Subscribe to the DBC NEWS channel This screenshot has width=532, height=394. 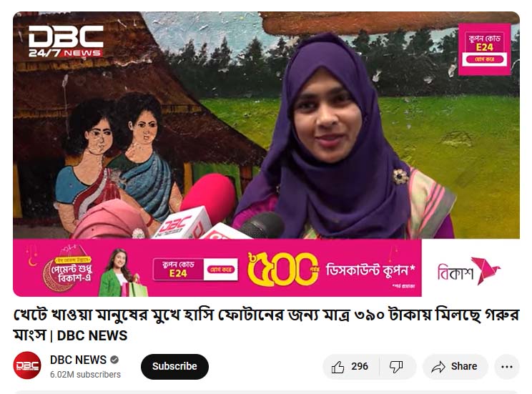[x=174, y=367]
